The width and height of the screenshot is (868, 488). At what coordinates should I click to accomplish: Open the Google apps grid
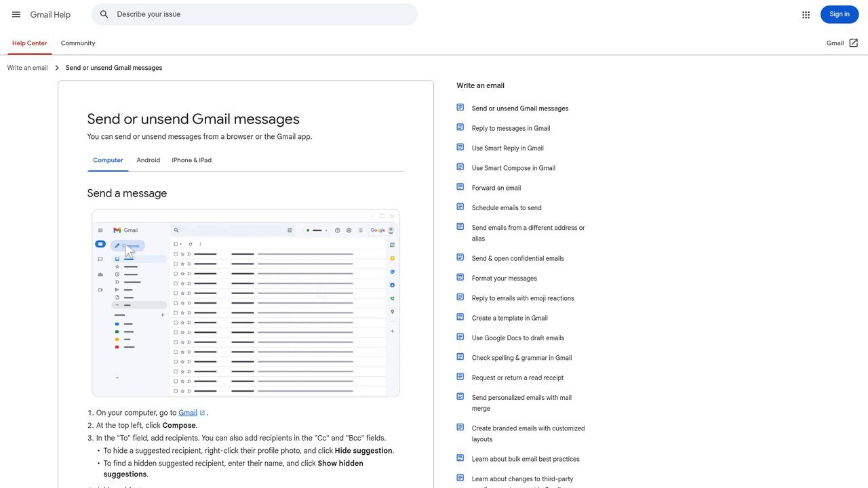pos(806,14)
